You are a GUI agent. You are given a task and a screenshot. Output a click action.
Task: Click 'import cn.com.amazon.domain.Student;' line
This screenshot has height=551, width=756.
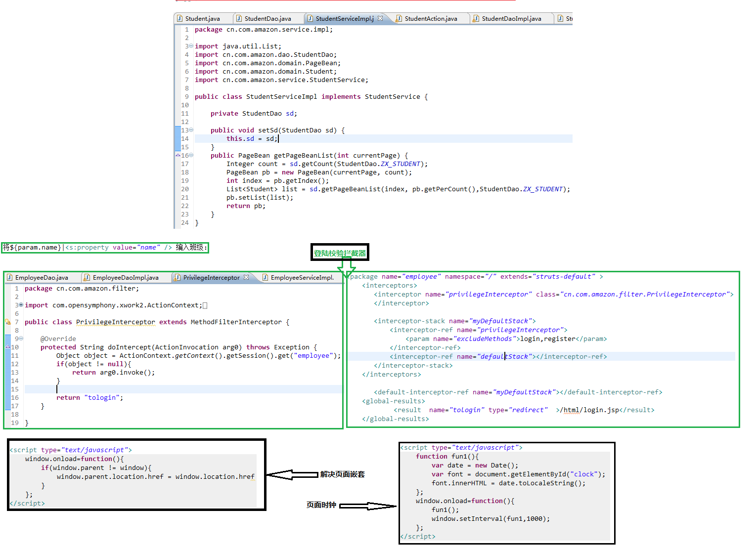(x=266, y=71)
